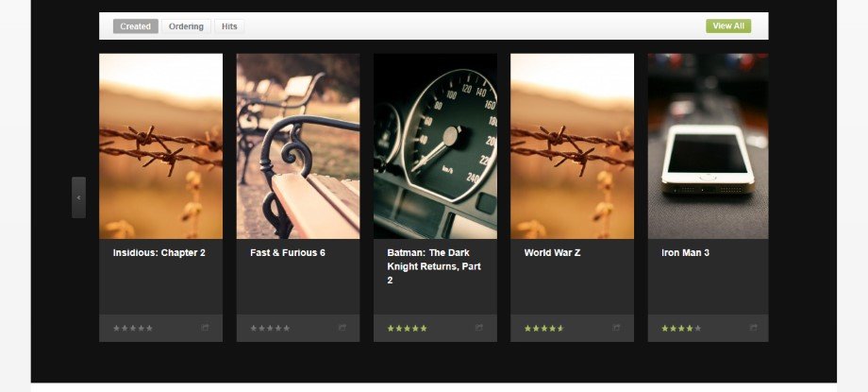Image resolution: width=868 pixels, height=392 pixels.
Task: Open Insidious: Chapter 2 title link
Action: [159, 253]
